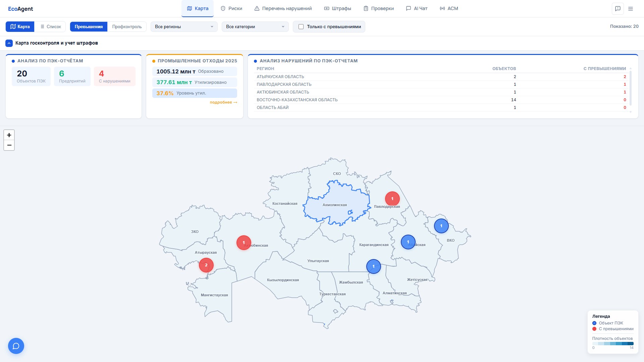The height and width of the screenshot is (362, 644).
Task: Select the Карта view toggle button
Action: pos(20,26)
